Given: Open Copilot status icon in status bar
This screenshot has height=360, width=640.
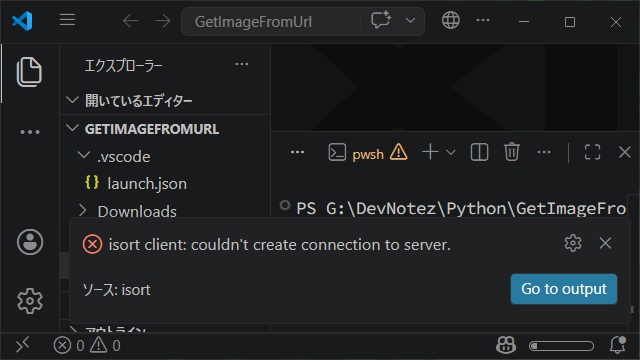Looking at the screenshot, I should tap(506, 346).
